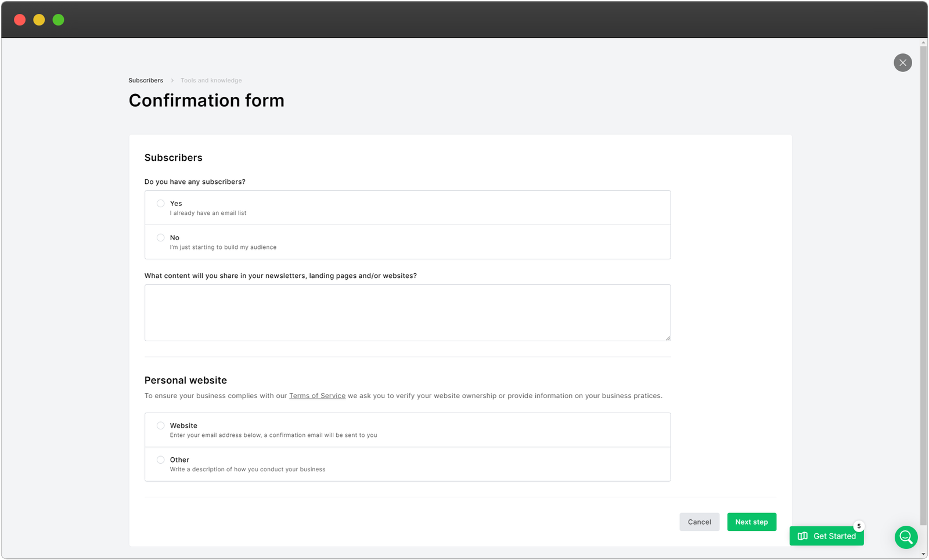Open the Terms of Service link
This screenshot has width=929, height=560.
point(317,396)
